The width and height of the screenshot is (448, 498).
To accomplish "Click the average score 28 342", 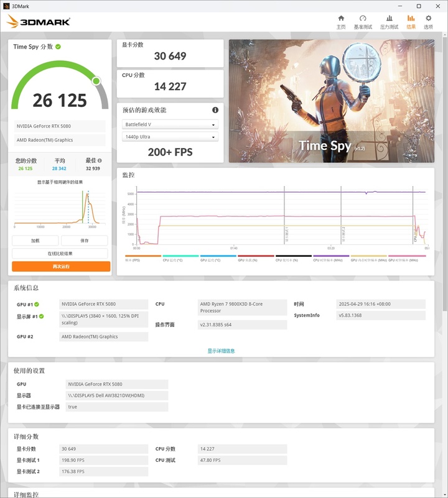I will point(59,168).
